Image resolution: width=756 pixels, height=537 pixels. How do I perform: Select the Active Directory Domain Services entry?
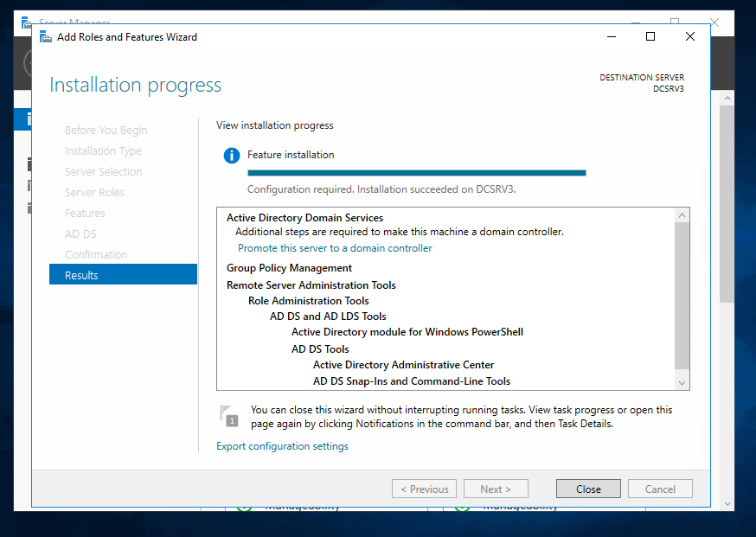304,217
